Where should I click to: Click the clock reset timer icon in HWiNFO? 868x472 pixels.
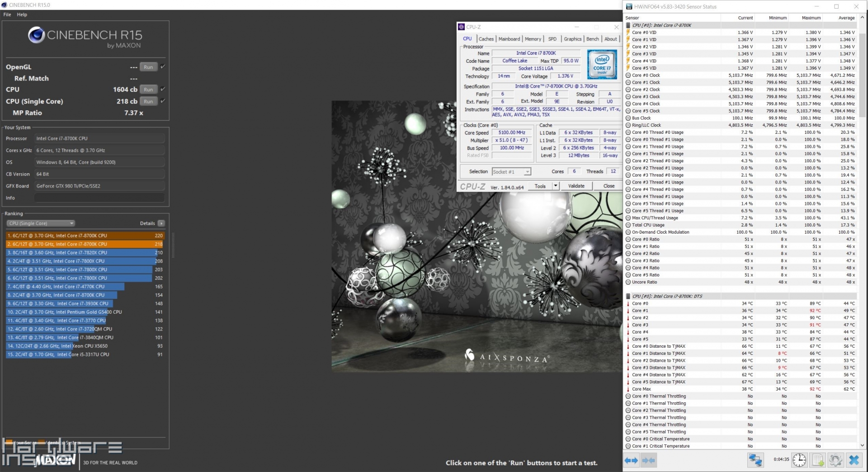[799, 460]
